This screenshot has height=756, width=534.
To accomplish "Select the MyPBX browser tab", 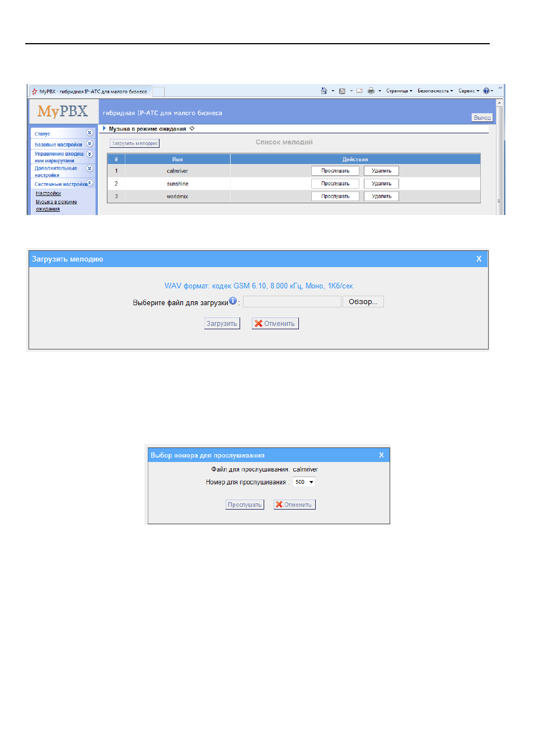I will coord(90,91).
